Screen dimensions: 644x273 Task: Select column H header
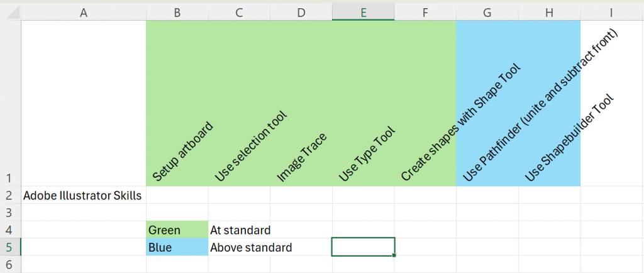549,13
